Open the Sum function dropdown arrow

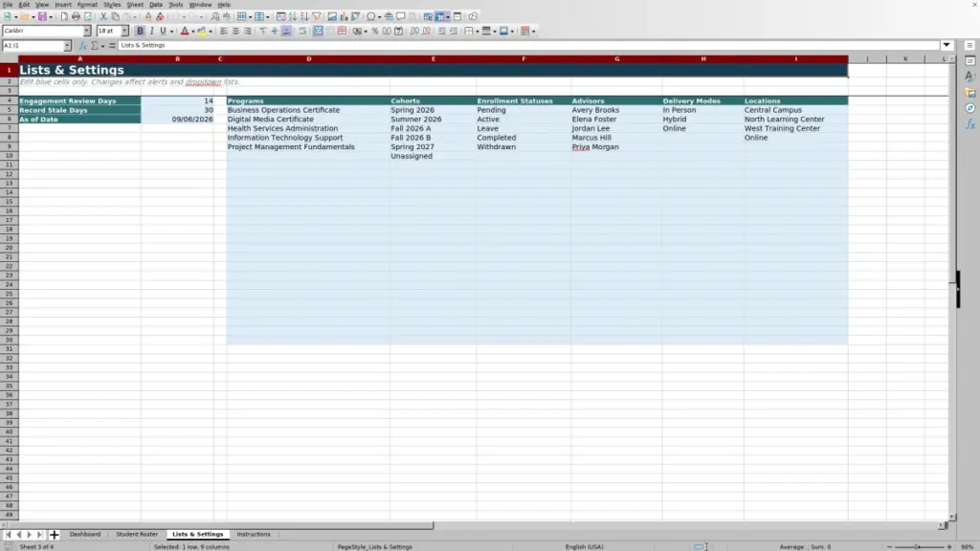point(102,46)
